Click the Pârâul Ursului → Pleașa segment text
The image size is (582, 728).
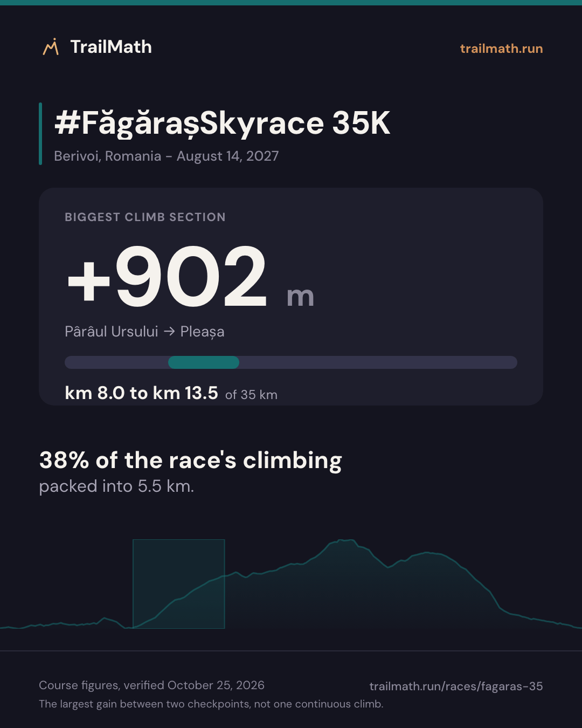144,332
